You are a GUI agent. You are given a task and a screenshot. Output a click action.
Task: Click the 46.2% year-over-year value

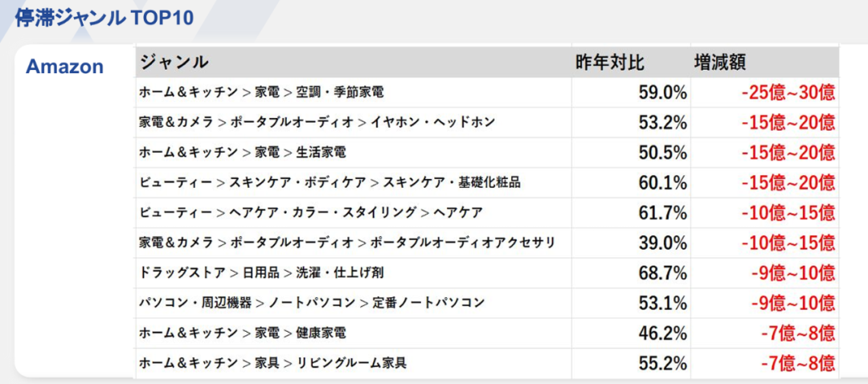click(x=662, y=333)
